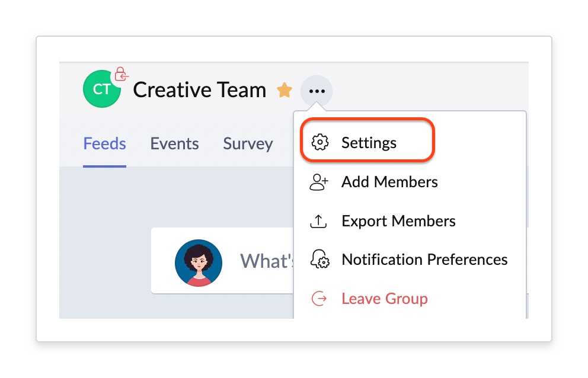Select Export Members option
The width and height of the screenshot is (588, 378).
(x=398, y=221)
